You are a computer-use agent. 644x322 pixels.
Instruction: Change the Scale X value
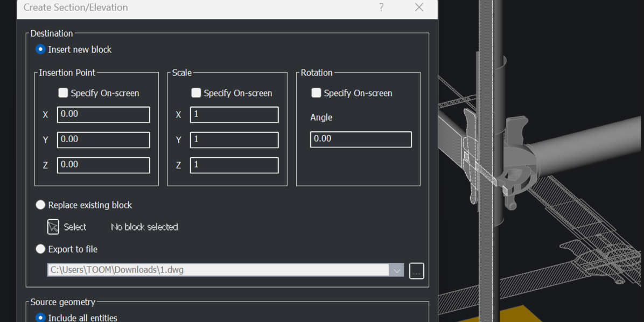[x=234, y=114]
